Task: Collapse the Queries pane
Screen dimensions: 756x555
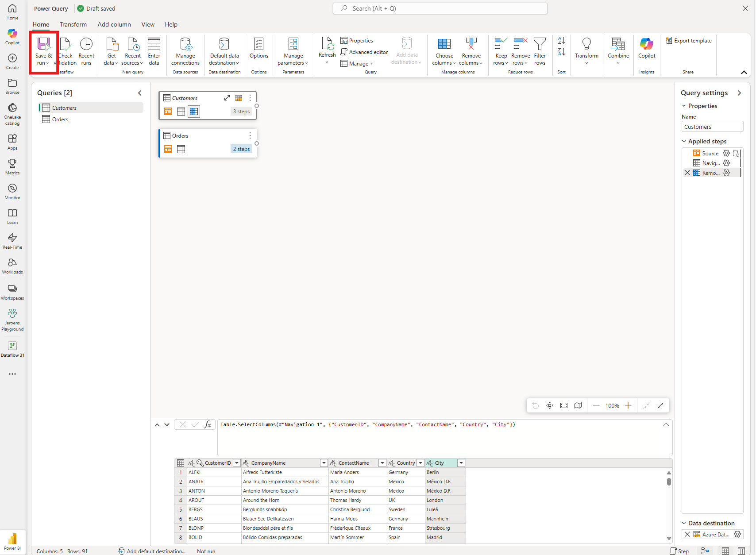Action: coord(140,93)
